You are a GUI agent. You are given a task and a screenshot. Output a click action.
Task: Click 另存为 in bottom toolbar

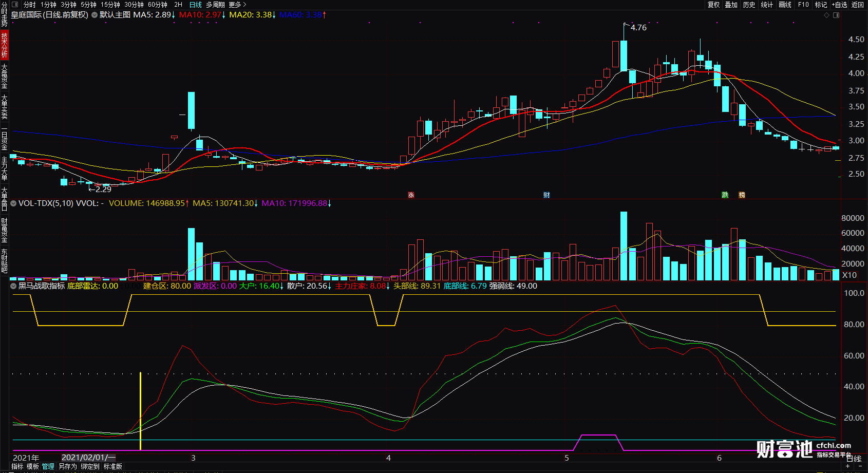pos(67,466)
